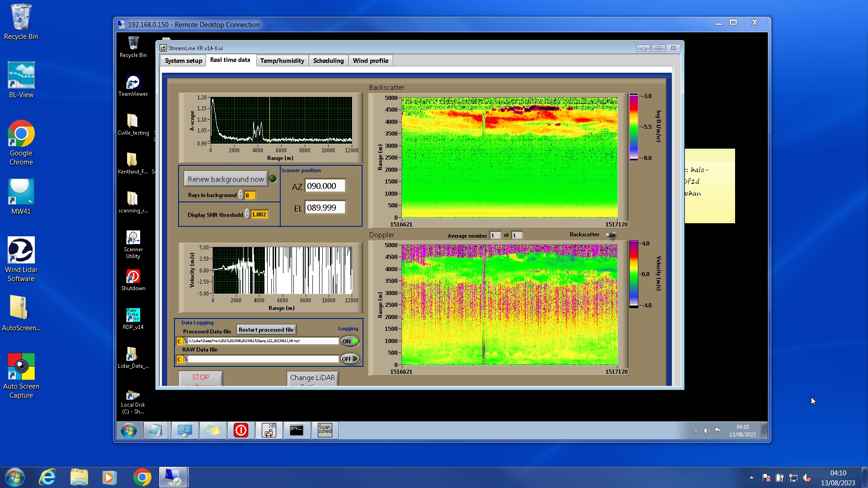Image resolution: width=868 pixels, height=488 pixels.
Task: Toggle the Backscatter switch above Doppler plot
Action: point(611,235)
